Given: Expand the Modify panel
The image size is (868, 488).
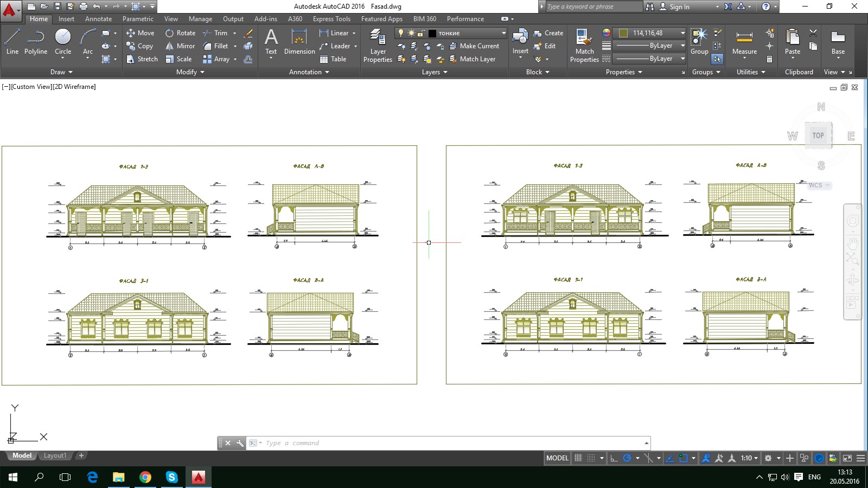Looking at the screenshot, I should tap(190, 72).
